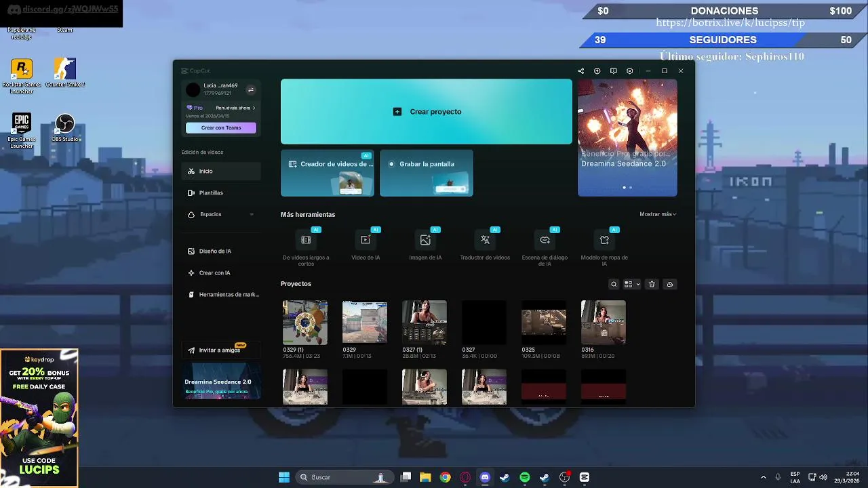Click the ESP LAA language indicator
868x488 pixels.
[795, 477]
